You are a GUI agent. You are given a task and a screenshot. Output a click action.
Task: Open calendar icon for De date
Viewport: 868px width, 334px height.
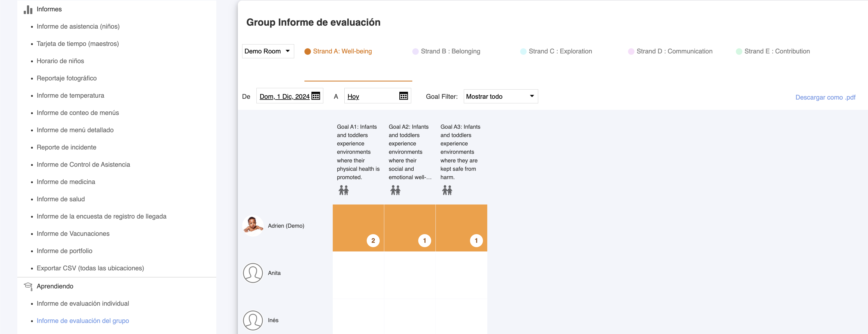coord(316,96)
